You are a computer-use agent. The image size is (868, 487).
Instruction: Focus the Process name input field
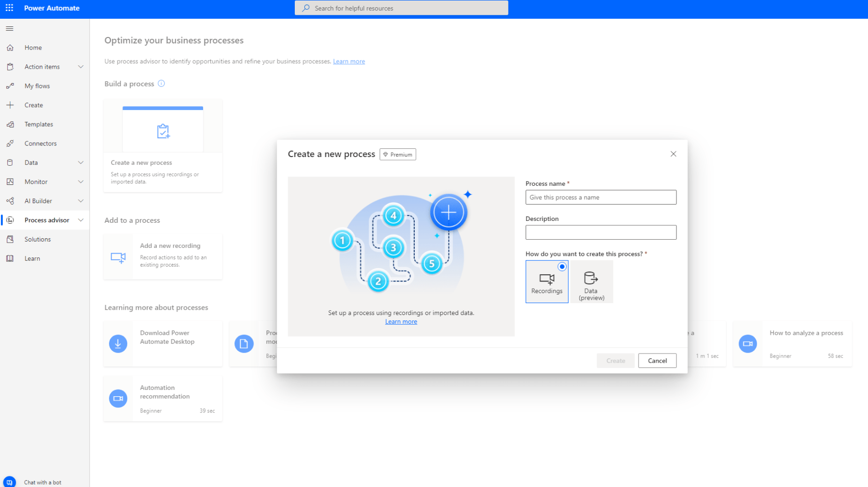click(601, 197)
